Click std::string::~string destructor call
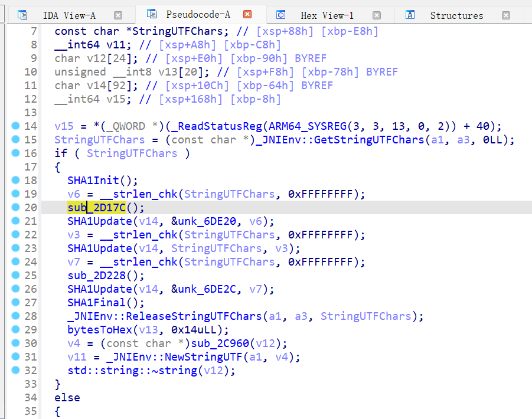Image resolution: width=532 pixels, height=419 pixels. coord(132,370)
